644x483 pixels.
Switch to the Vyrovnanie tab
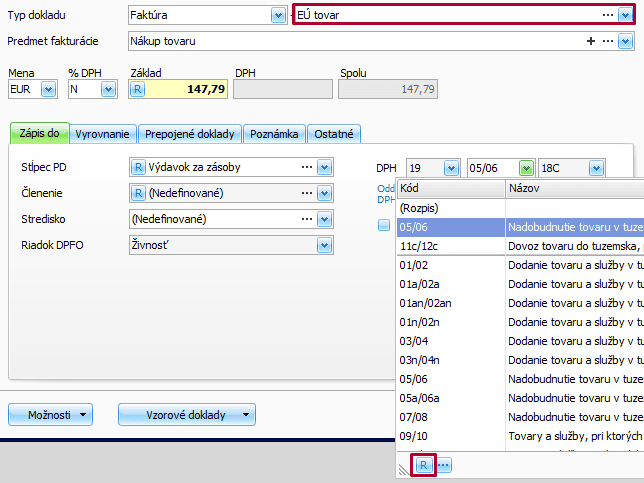(102, 134)
